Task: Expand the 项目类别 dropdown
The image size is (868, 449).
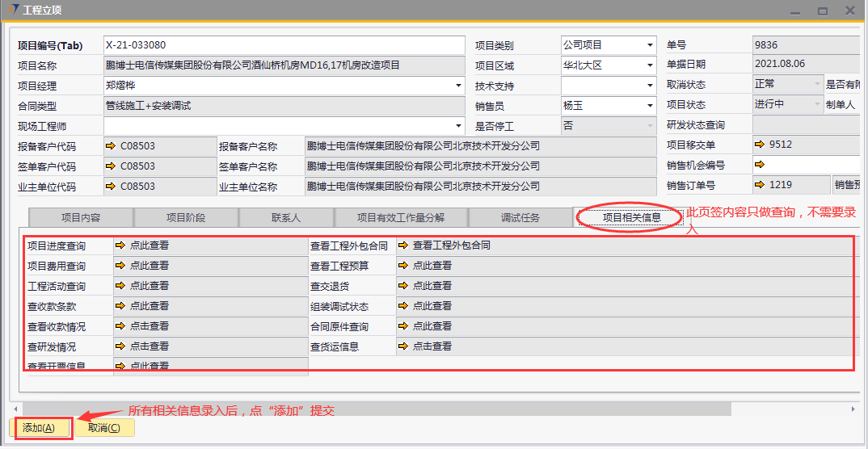Action: tap(650, 45)
